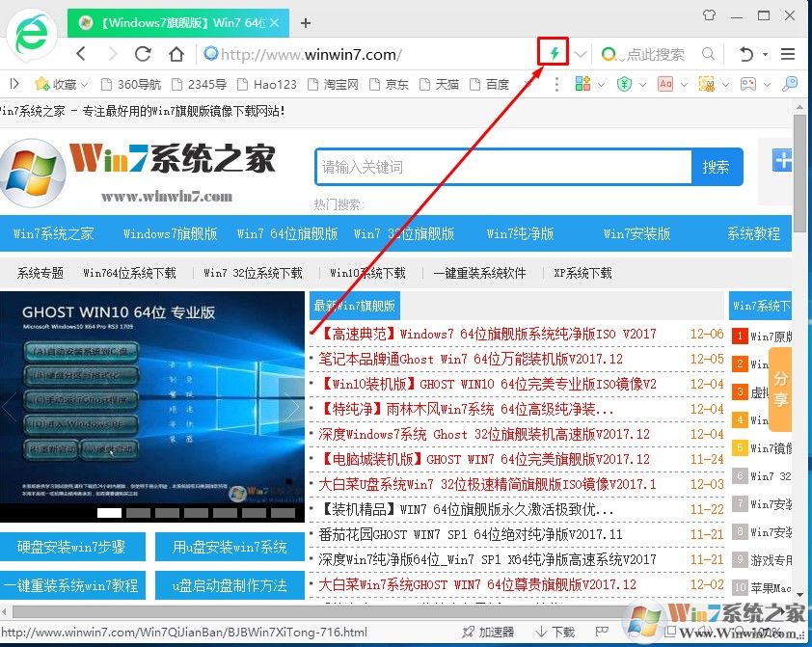The height and width of the screenshot is (647, 812).
Task: Open the Win7 64位旗舰版 nav item
Action: click(286, 234)
